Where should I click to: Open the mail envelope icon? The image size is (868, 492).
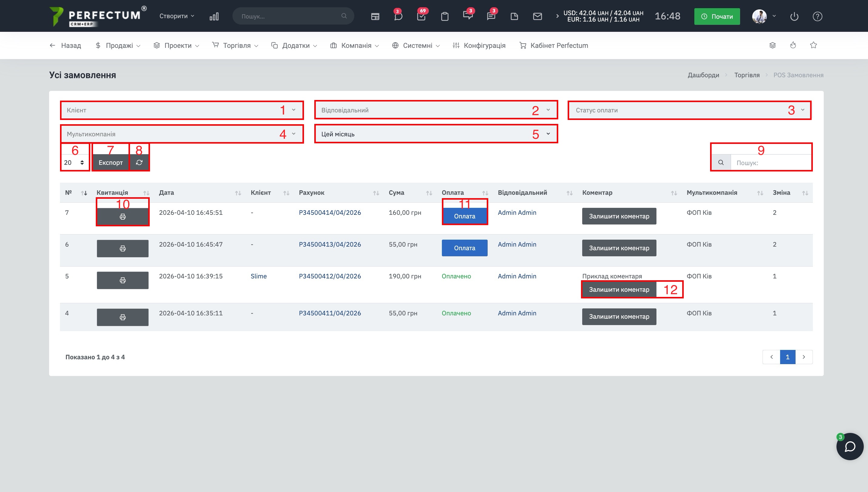(x=537, y=16)
